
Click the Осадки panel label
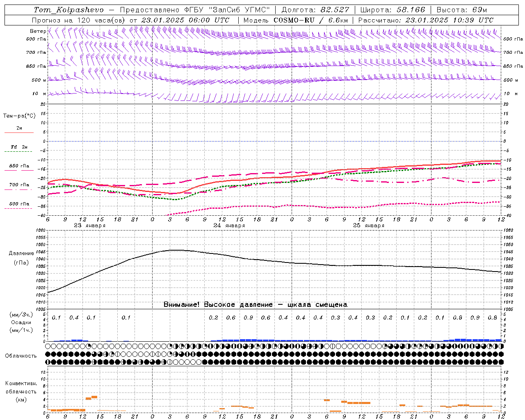21,322
